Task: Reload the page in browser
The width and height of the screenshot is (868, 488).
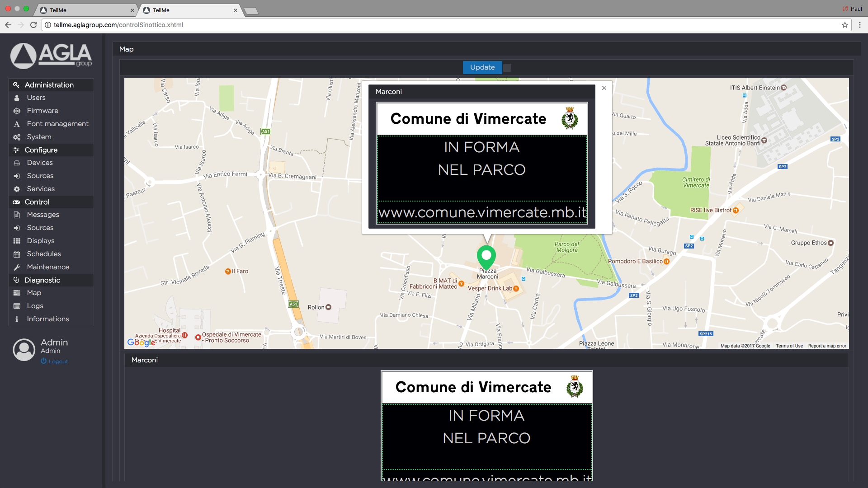Action: pyautogui.click(x=33, y=25)
